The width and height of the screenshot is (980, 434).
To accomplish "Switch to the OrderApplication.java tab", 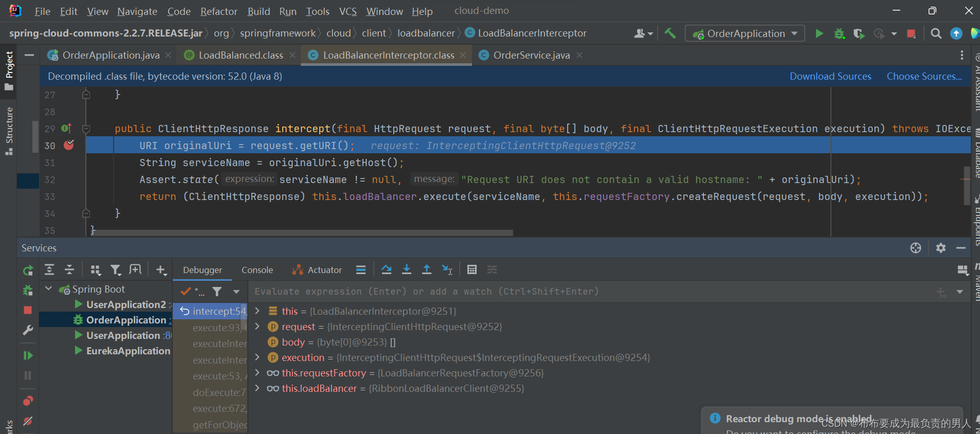I will [x=111, y=55].
